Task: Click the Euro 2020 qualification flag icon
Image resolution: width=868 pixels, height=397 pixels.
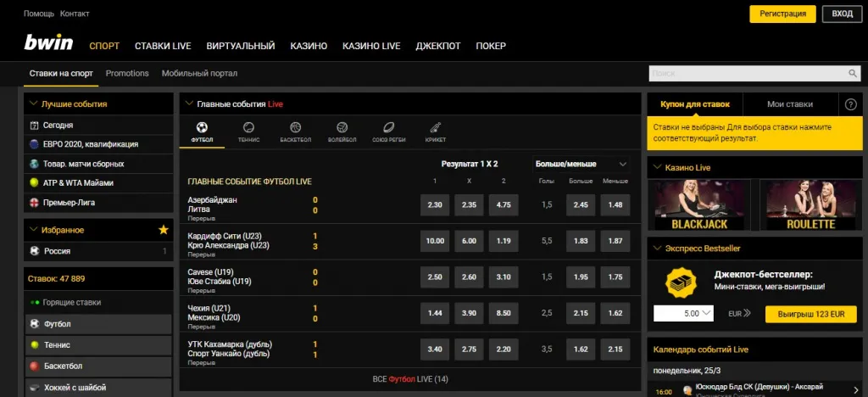Action: 34,144
